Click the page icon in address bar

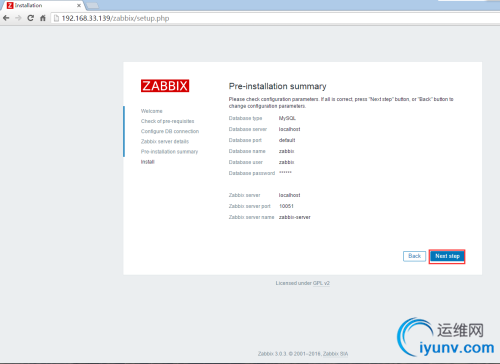click(x=56, y=18)
